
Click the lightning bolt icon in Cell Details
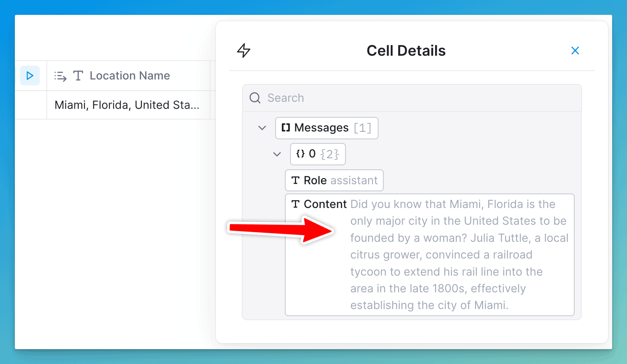(x=244, y=51)
